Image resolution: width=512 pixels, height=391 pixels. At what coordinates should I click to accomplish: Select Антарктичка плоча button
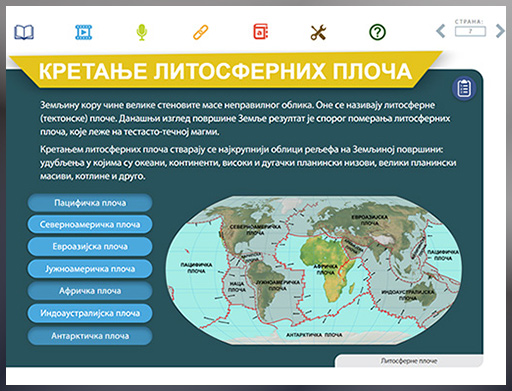tap(90, 336)
